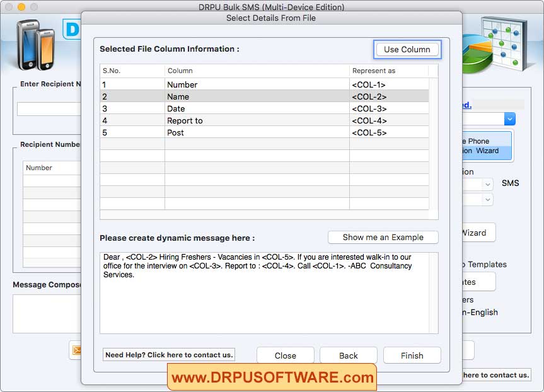Click the Number header in recipient list
Image resolution: width=544 pixels, height=392 pixels.
tap(52, 168)
